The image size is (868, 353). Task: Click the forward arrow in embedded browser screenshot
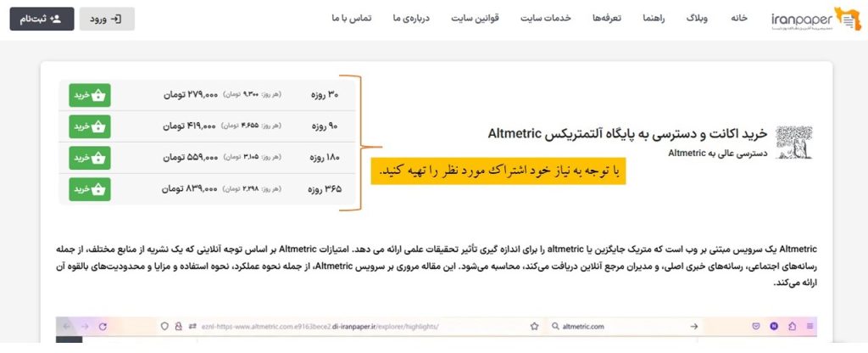(x=84, y=327)
